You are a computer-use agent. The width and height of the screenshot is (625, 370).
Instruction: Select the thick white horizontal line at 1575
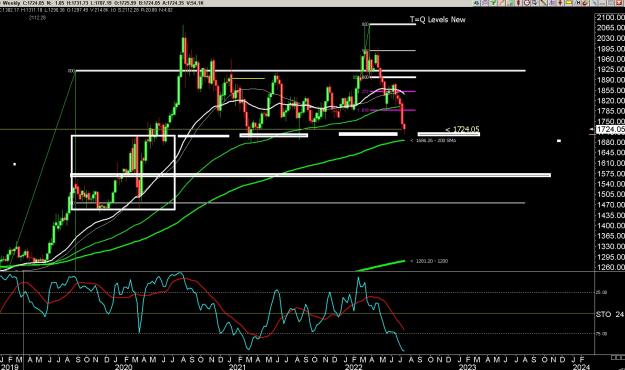click(x=311, y=175)
